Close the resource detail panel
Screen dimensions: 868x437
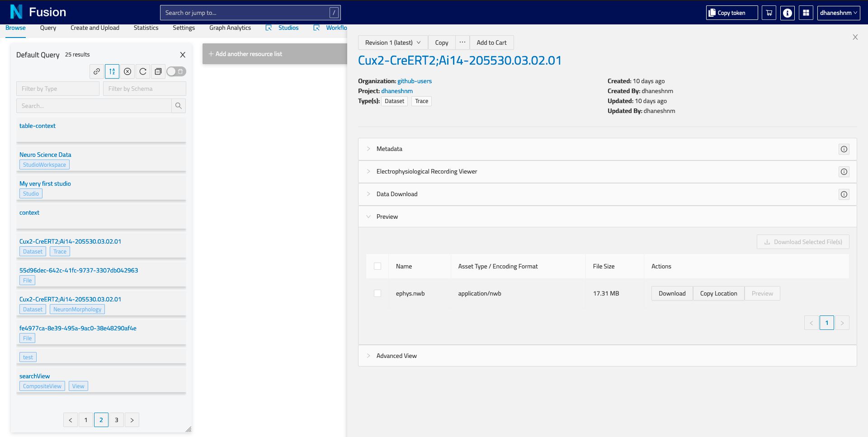[855, 37]
